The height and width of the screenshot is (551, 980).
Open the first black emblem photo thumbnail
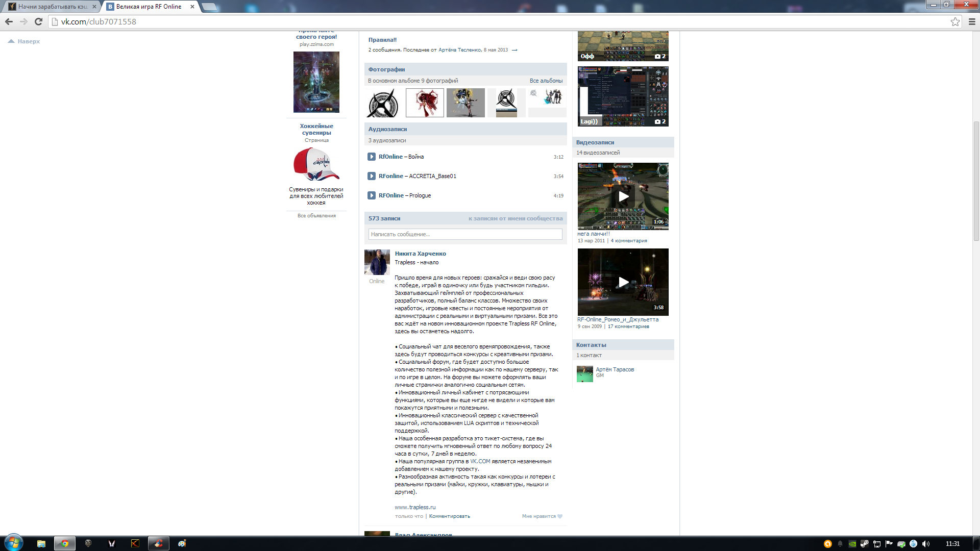383,103
